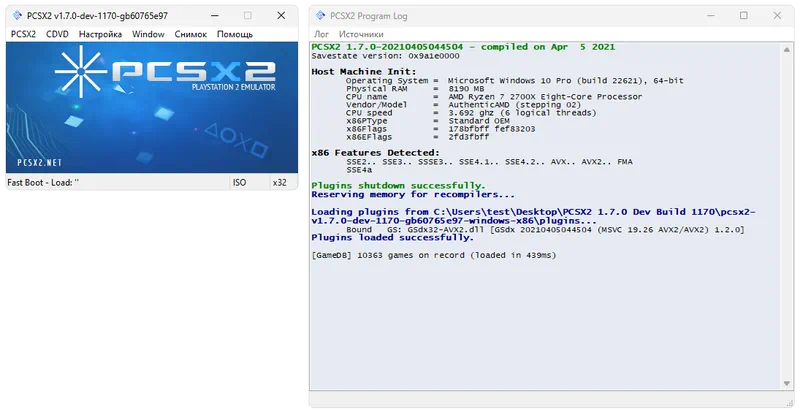Open the Window menu
The width and height of the screenshot is (800, 412).
148,34
